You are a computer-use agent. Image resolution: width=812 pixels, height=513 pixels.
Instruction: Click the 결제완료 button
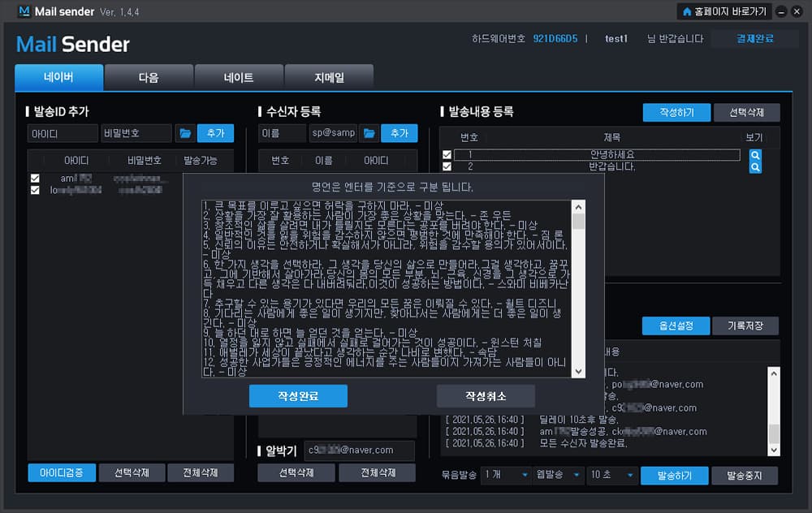(755, 38)
